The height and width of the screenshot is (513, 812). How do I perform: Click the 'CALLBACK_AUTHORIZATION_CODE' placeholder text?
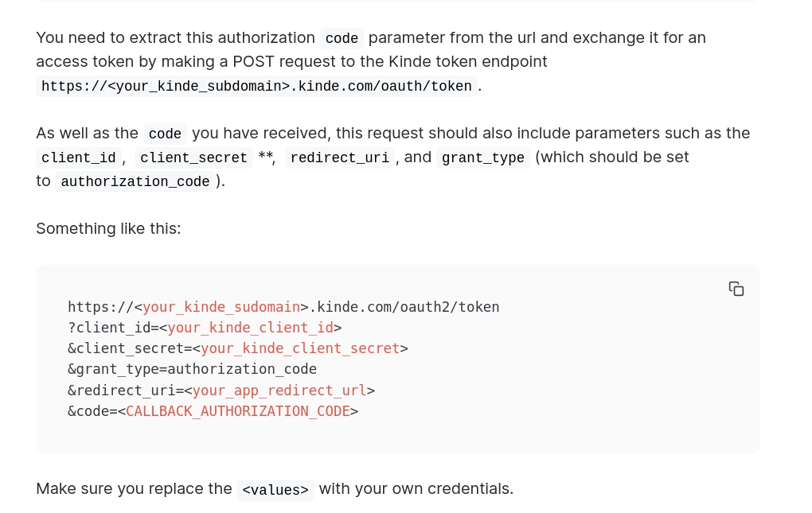click(238, 411)
